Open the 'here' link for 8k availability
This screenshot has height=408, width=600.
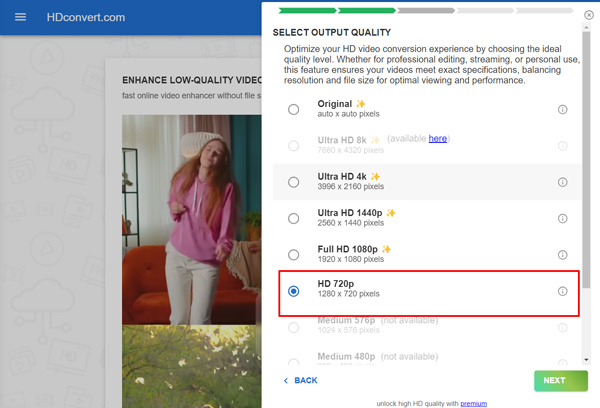point(438,139)
